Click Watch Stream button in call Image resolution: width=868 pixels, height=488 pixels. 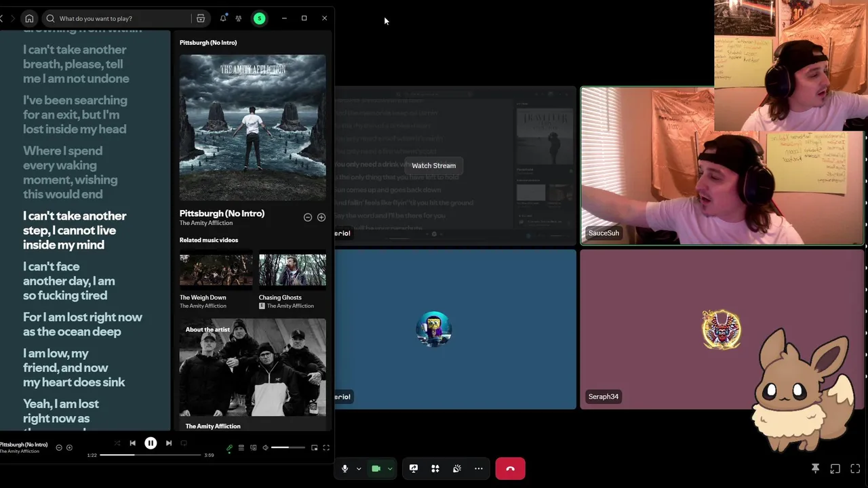[434, 165]
